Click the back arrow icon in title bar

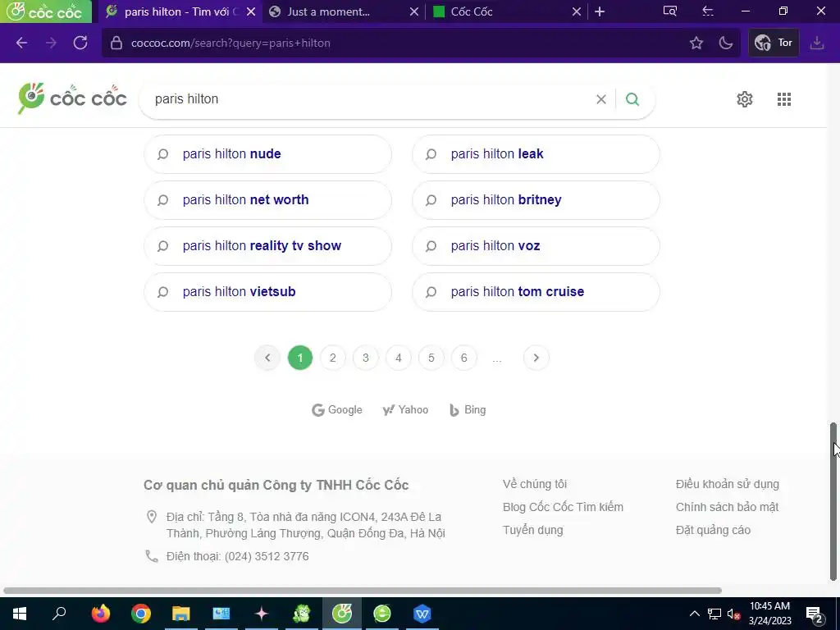point(708,11)
